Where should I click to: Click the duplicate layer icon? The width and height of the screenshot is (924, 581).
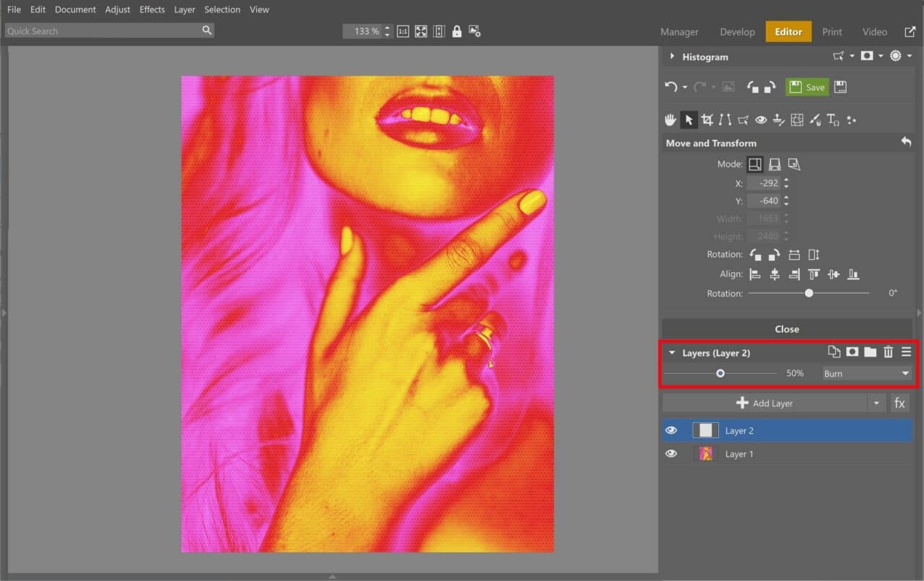click(x=834, y=351)
